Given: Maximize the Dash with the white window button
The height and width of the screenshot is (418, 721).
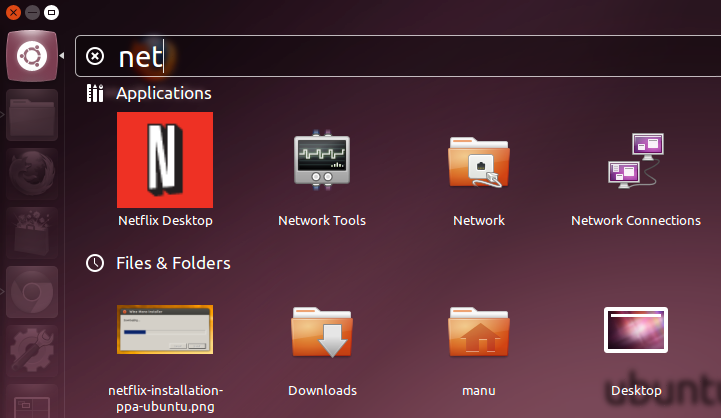Looking at the screenshot, I should coord(52,12).
